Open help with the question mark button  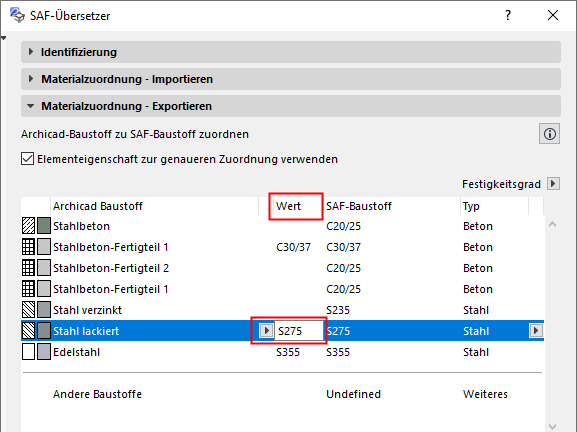508,15
